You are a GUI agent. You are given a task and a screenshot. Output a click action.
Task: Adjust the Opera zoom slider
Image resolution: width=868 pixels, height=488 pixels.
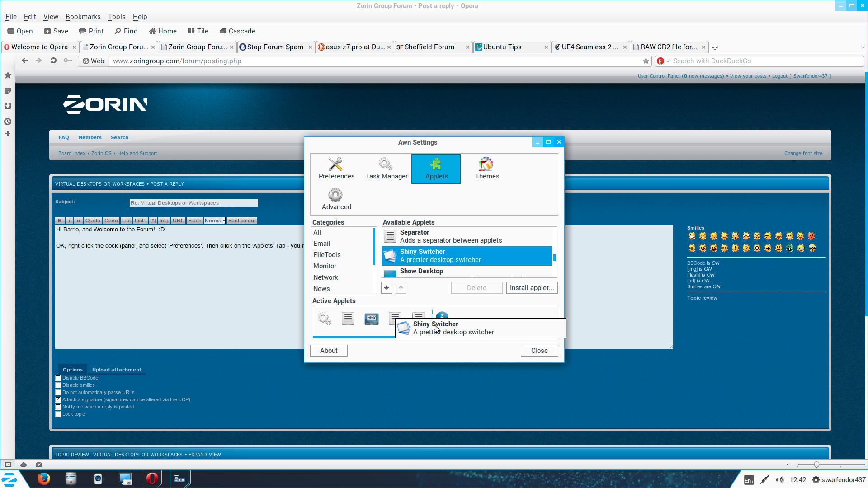(816, 465)
